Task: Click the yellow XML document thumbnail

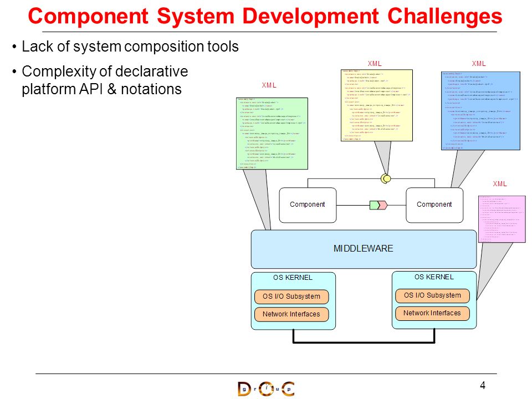Action: [x=377, y=105]
